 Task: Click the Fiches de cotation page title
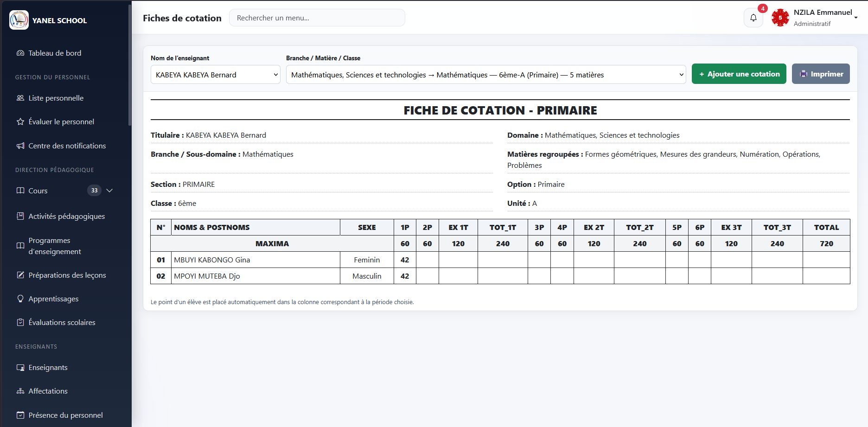[x=182, y=18]
